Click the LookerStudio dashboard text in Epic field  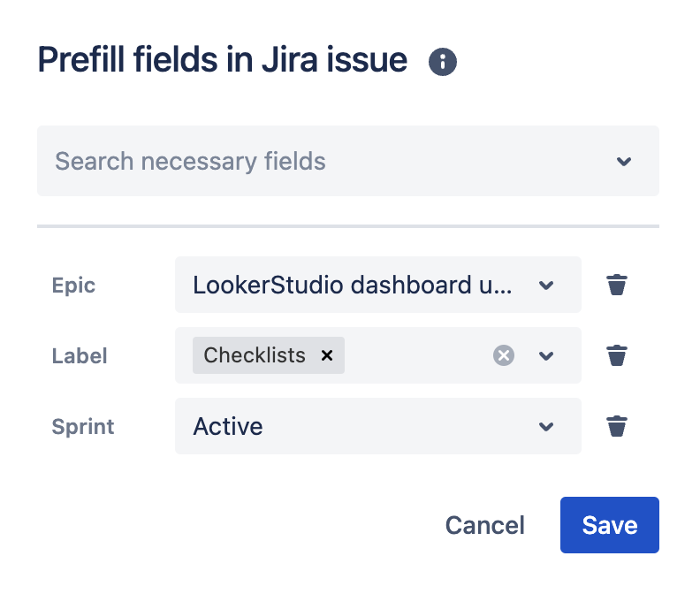352,285
